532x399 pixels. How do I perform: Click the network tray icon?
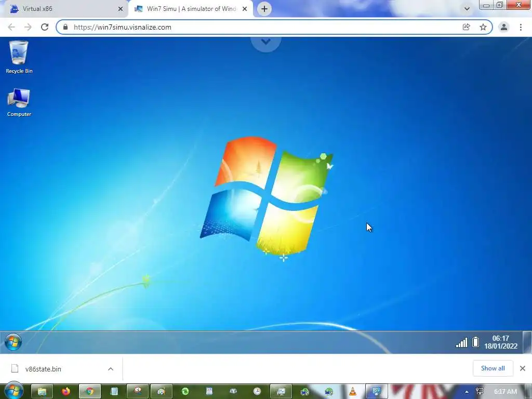(480, 392)
